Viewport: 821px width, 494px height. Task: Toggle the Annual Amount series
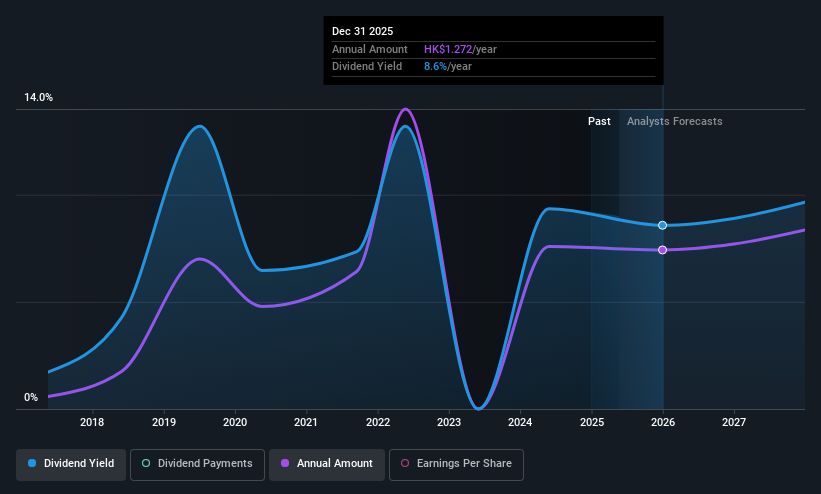coord(327,465)
